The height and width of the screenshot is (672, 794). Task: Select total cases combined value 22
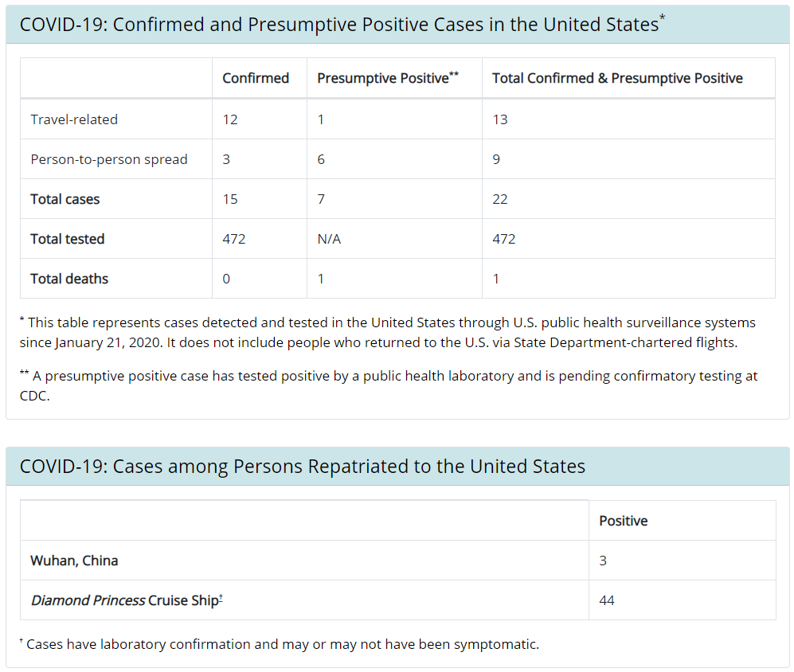pos(500,199)
